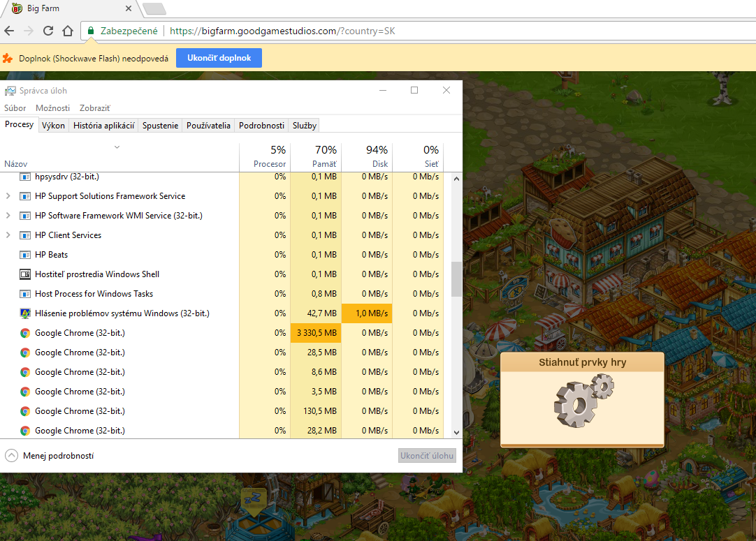This screenshot has width=756, height=541.
Task: Click Hlásenie problémov systému Windows icon
Action: [25, 313]
